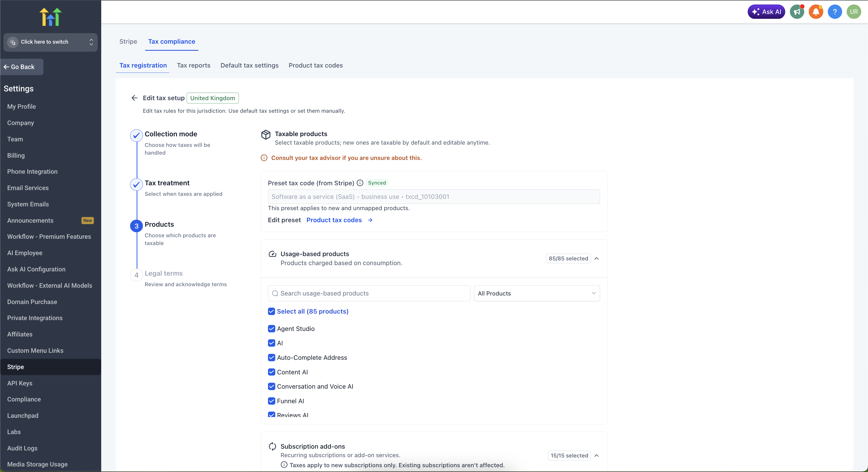Image resolution: width=868 pixels, height=472 pixels.
Task: Open the notifications bell icon
Action: [816, 12]
